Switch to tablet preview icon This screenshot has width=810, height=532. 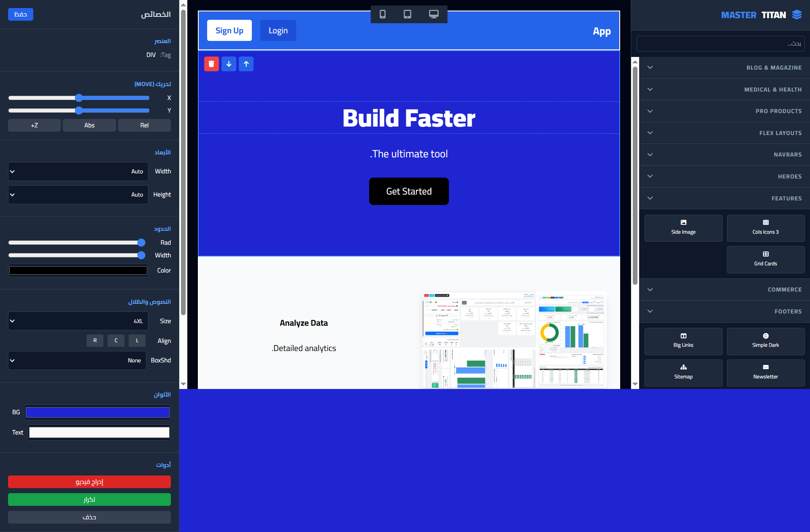tap(408, 14)
